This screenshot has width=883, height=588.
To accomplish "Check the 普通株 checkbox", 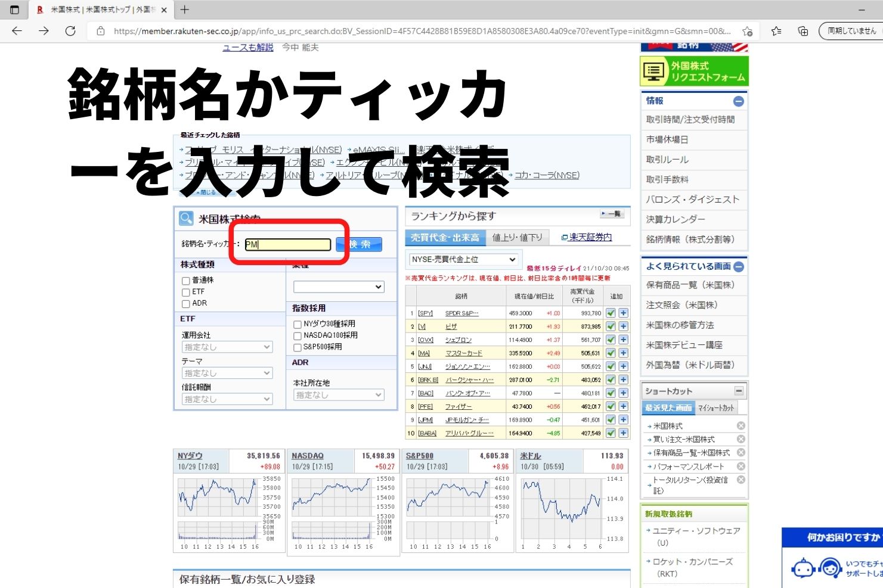I will [185, 281].
